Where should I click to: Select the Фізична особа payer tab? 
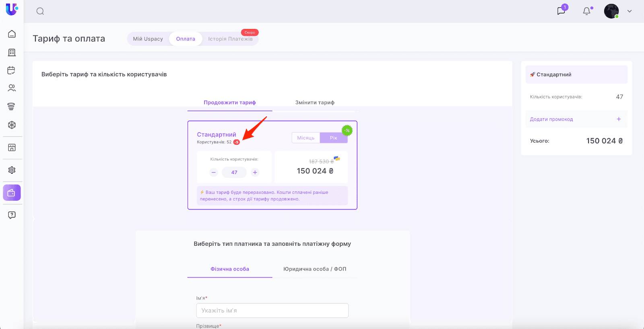click(230, 269)
